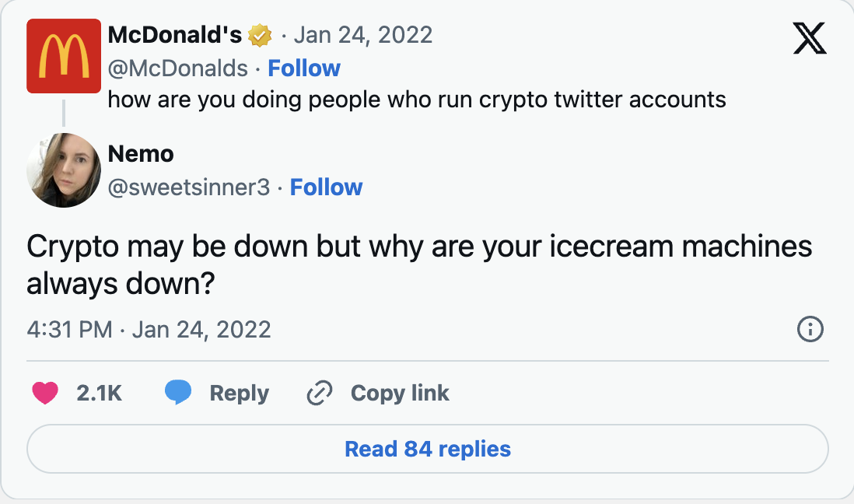The width and height of the screenshot is (854, 504).
Task: Open the @sweetsinner3 handle
Action: (189, 187)
